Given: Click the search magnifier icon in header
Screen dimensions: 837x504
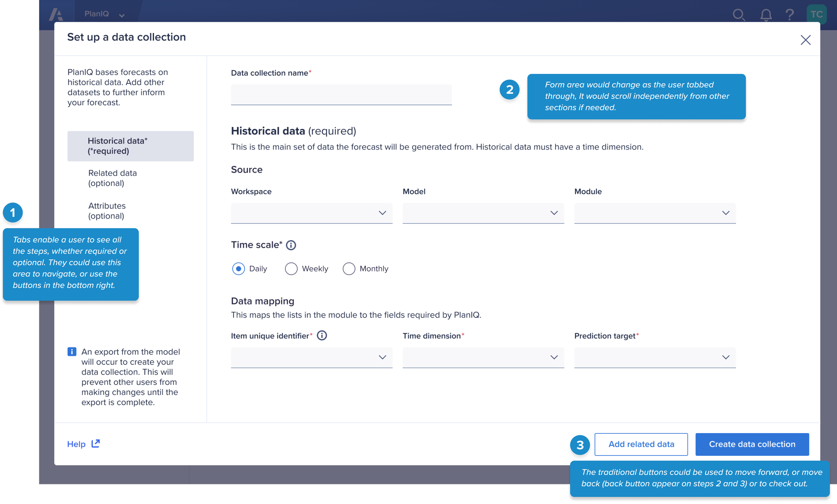Looking at the screenshot, I should [x=739, y=15].
